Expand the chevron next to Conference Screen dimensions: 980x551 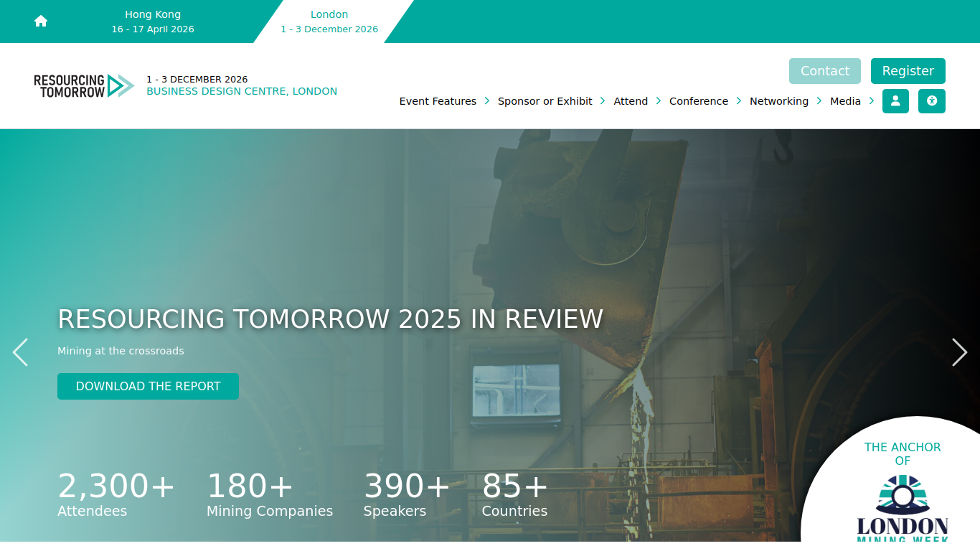pos(739,101)
